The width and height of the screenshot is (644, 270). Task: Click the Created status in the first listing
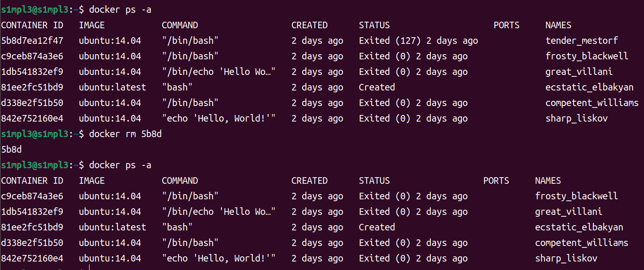coord(377,87)
